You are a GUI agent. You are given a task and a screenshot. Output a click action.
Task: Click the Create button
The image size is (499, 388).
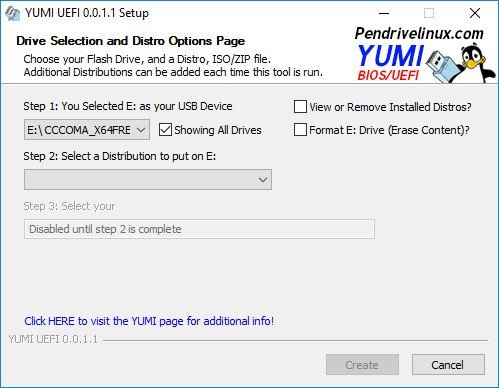(x=362, y=365)
